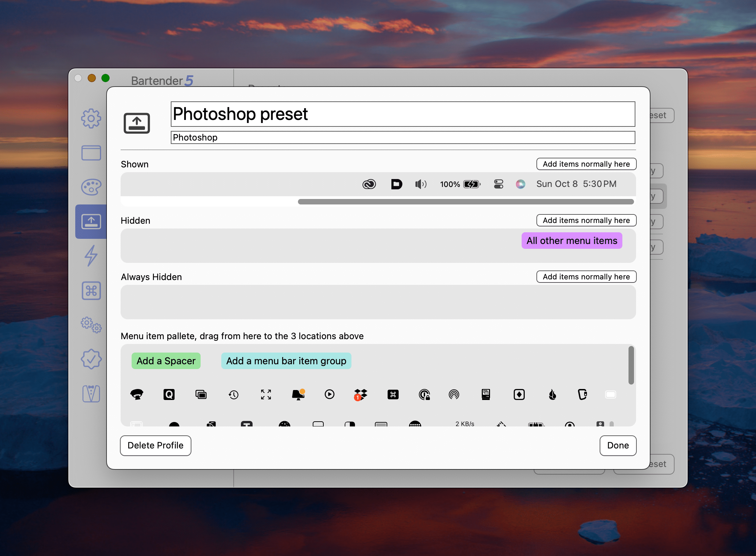756x556 pixels.
Task: Click the Dropbox icon in the palette
Action: pos(360,394)
